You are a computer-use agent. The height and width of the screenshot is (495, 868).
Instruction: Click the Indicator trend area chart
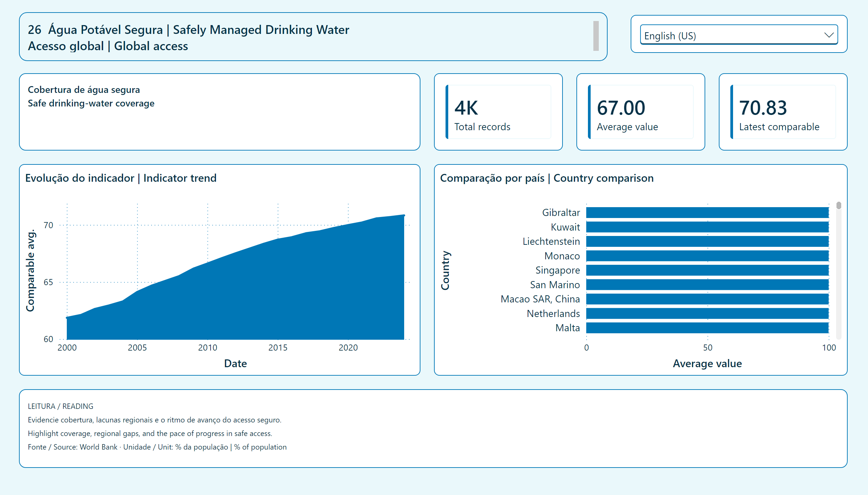click(235, 277)
